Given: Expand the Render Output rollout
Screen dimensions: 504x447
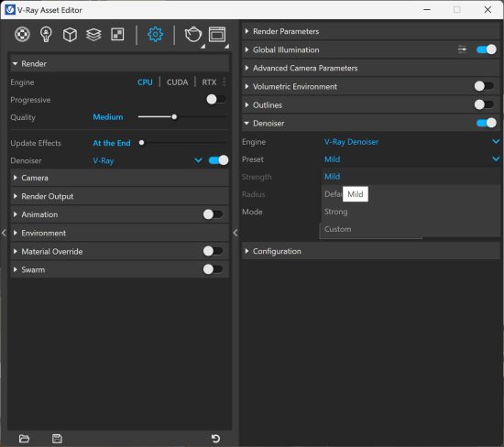Looking at the screenshot, I should click(119, 196).
